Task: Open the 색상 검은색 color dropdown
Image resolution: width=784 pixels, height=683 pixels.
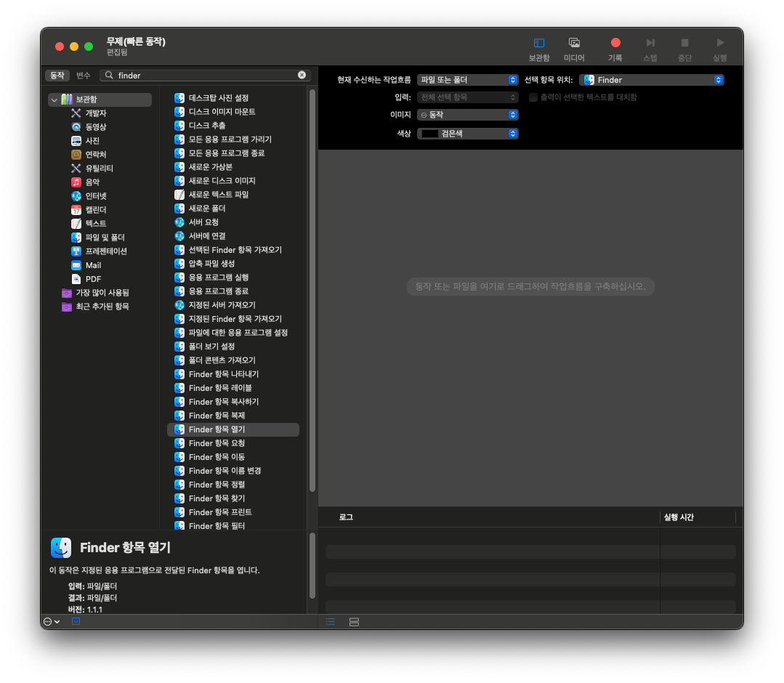Action: 467,134
